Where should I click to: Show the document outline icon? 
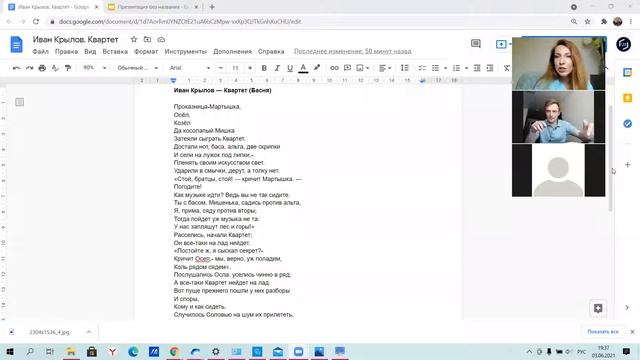19,102
